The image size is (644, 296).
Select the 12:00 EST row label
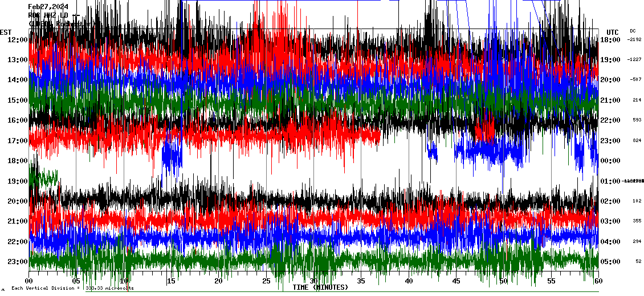point(17,40)
